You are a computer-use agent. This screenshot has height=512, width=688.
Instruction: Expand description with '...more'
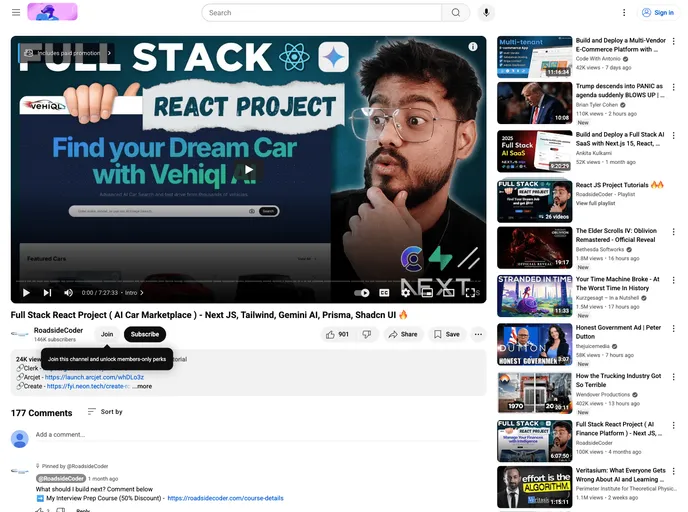pyautogui.click(x=142, y=387)
